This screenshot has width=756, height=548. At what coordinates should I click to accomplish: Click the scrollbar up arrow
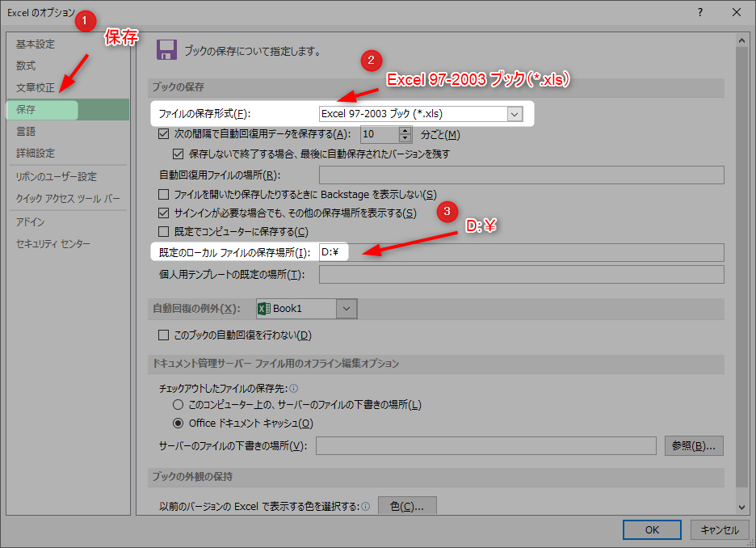pos(741,41)
